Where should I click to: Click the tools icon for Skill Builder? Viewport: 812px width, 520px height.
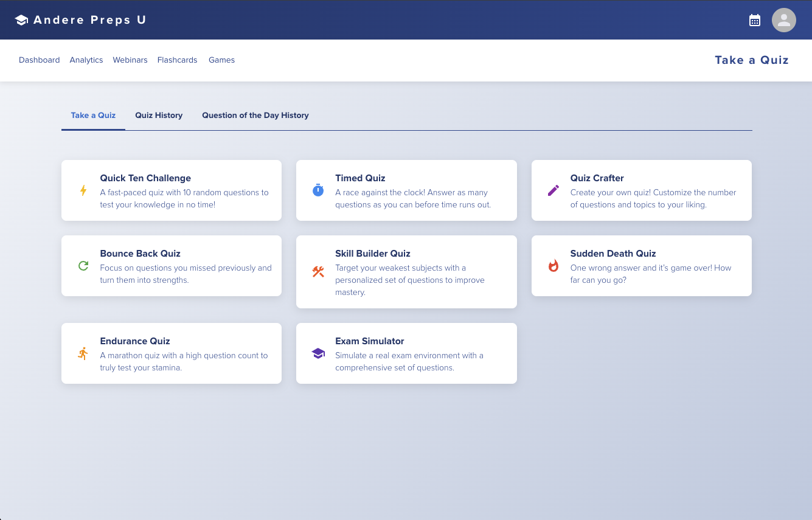(318, 272)
